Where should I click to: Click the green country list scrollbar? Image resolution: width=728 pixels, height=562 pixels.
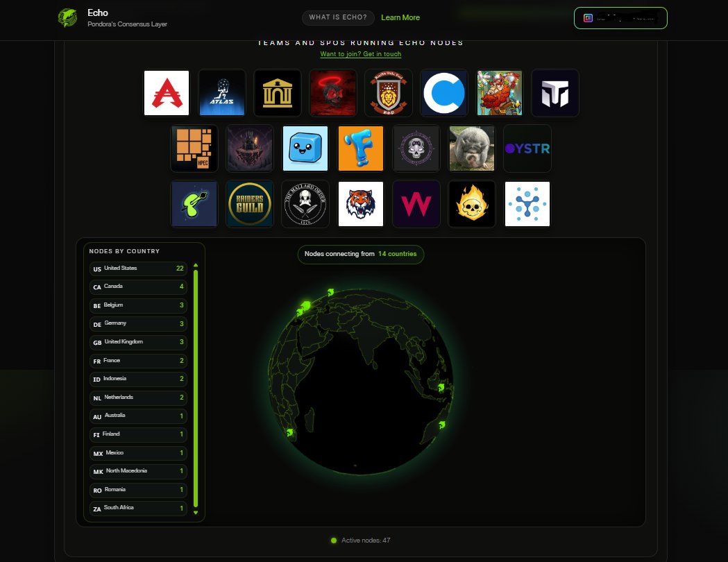pos(196,389)
